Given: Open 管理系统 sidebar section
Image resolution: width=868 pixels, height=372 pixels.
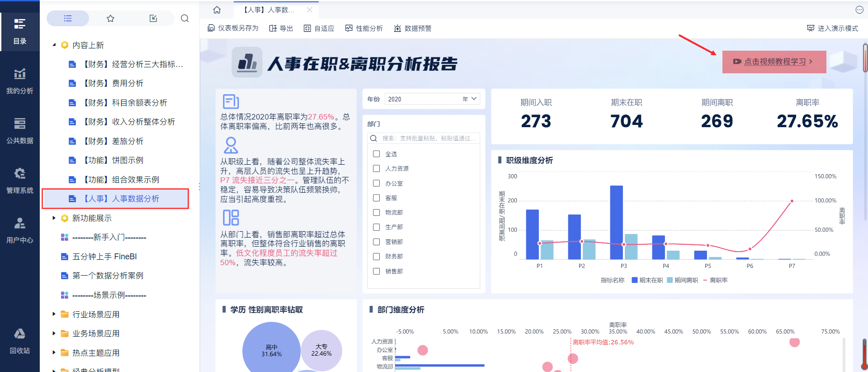Looking at the screenshot, I should click(20, 181).
